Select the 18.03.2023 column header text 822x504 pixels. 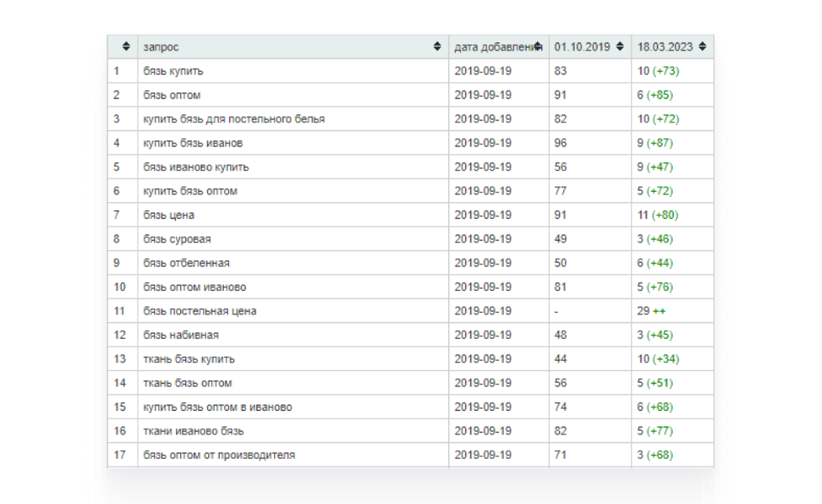[x=665, y=47]
